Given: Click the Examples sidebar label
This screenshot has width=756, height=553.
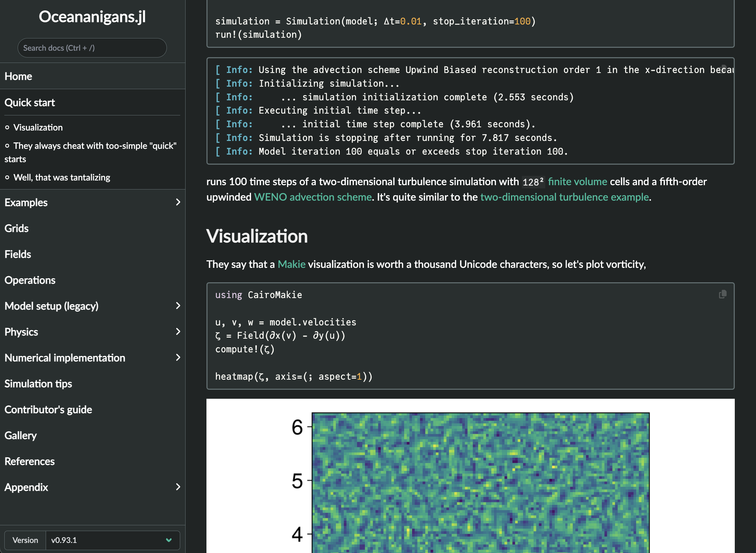Looking at the screenshot, I should (x=26, y=202).
